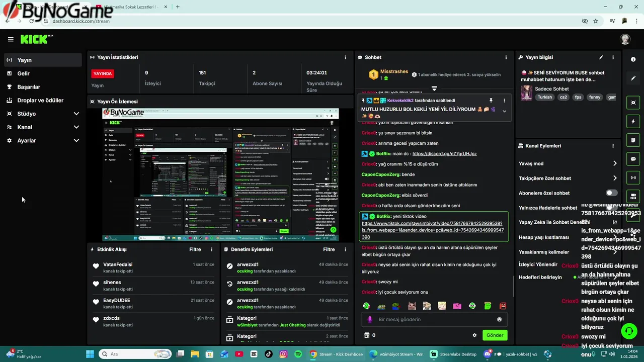Click Filtre in Denetim Eylemleri panel
The width and height of the screenshot is (644, 362).
pyautogui.click(x=329, y=249)
